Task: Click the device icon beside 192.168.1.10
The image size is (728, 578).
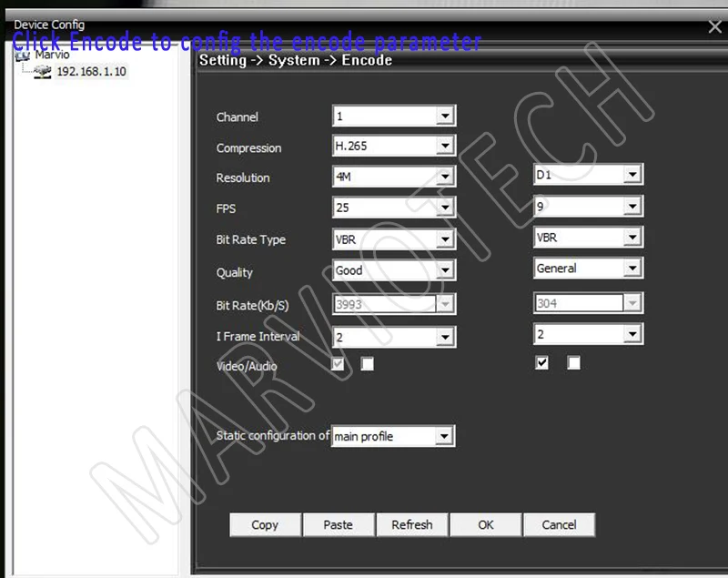Action: click(x=43, y=72)
